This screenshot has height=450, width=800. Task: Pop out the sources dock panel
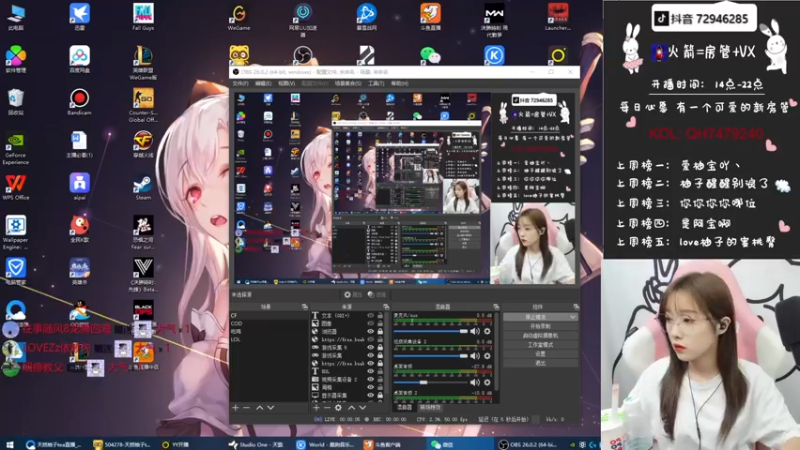386,307
